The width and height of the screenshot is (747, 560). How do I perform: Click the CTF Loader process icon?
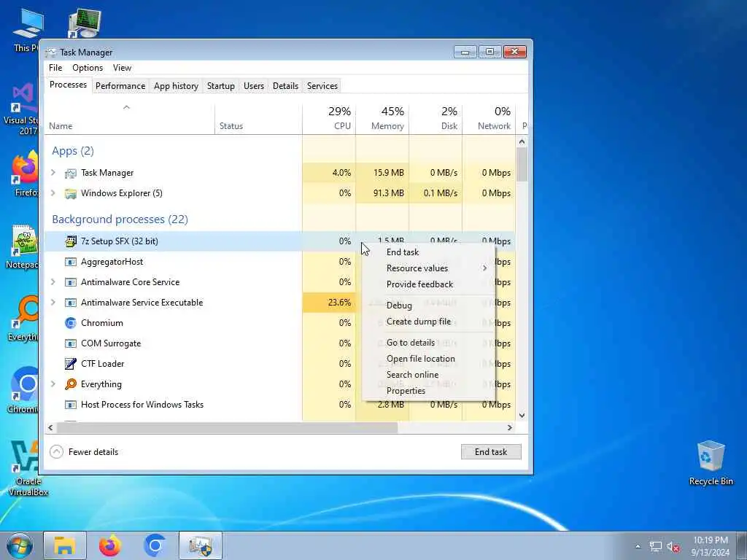tap(71, 364)
